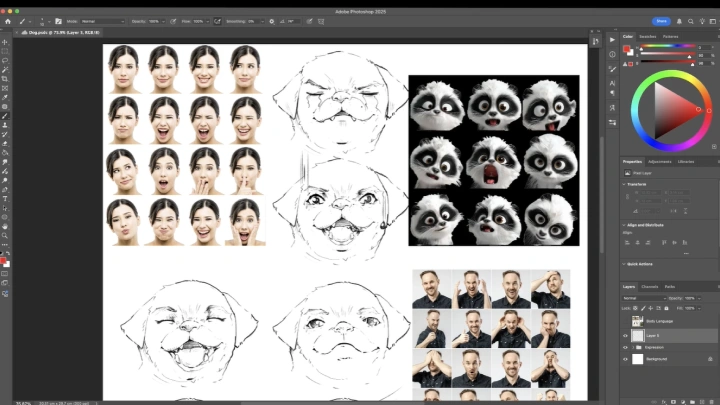Click align top edges button

[x=664, y=242]
